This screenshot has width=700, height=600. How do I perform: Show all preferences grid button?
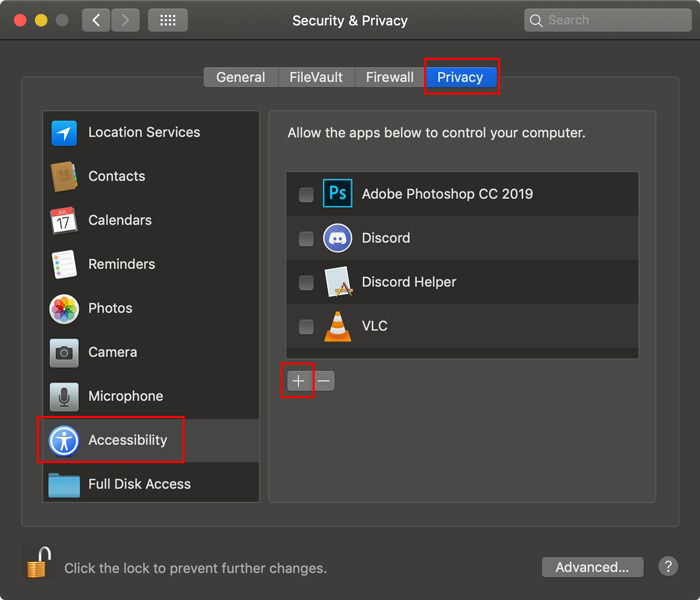click(x=167, y=20)
